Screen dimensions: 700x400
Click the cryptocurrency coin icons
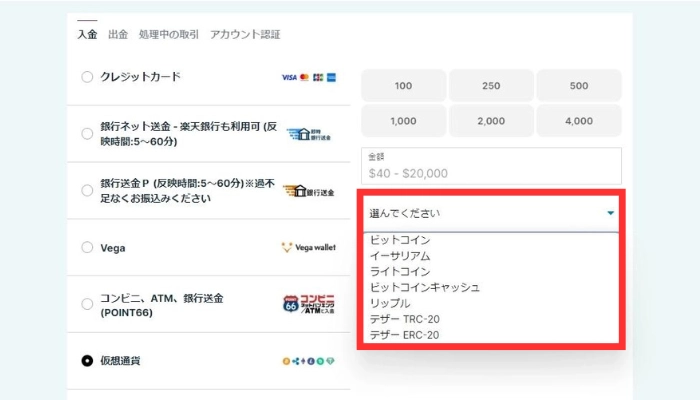pos(309,361)
